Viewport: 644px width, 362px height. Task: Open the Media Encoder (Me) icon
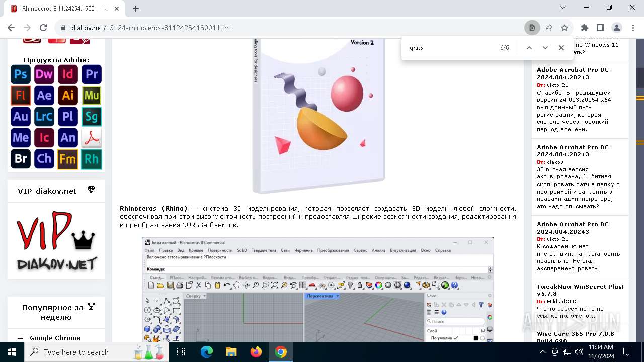[x=21, y=138]
